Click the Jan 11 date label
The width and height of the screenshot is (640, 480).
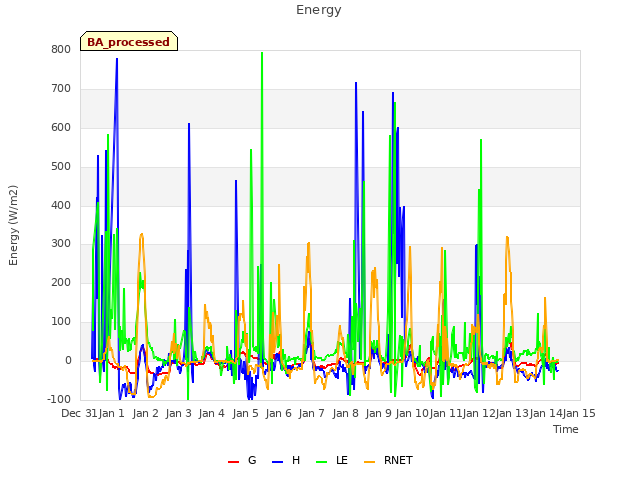click(445, 413)
